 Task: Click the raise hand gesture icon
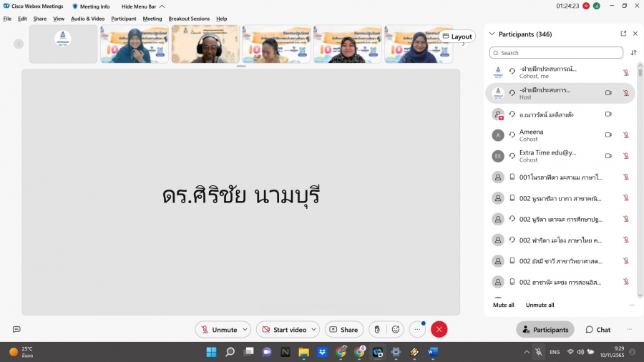[377, 330]
